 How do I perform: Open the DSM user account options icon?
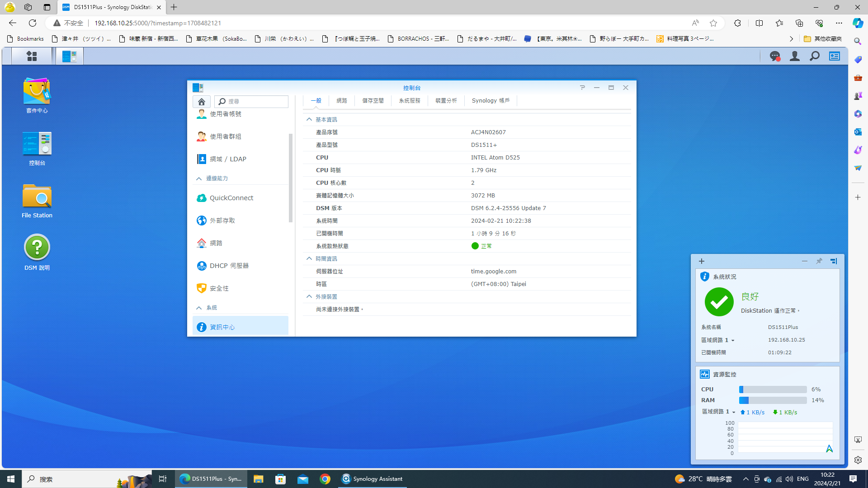pyautogui.click(x=795, y=56)
